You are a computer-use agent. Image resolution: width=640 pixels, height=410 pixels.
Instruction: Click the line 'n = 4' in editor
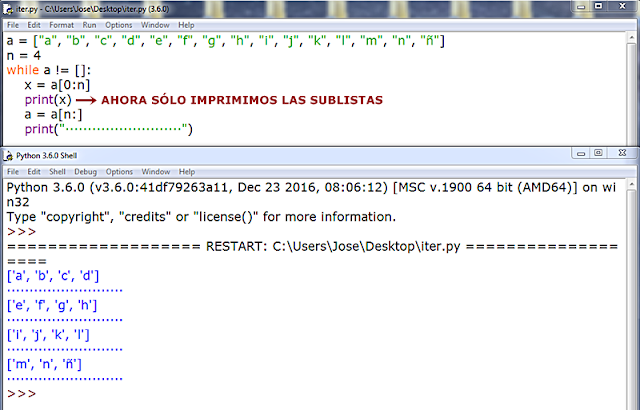[24, 55]
